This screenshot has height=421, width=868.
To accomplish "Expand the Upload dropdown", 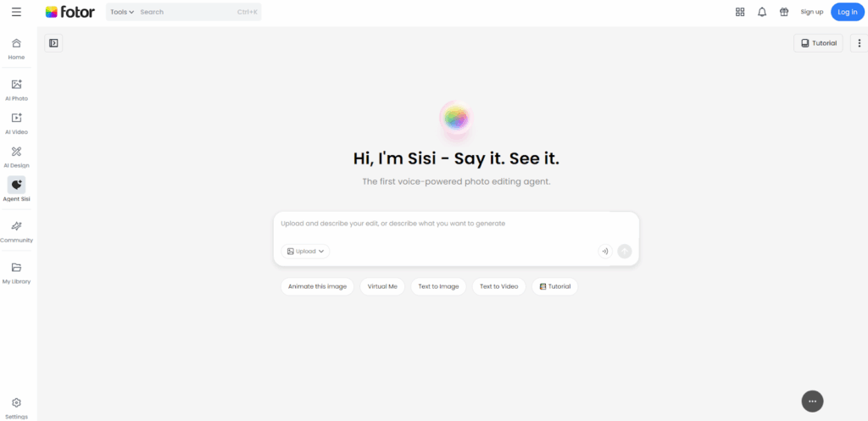I will coord(305,252).
